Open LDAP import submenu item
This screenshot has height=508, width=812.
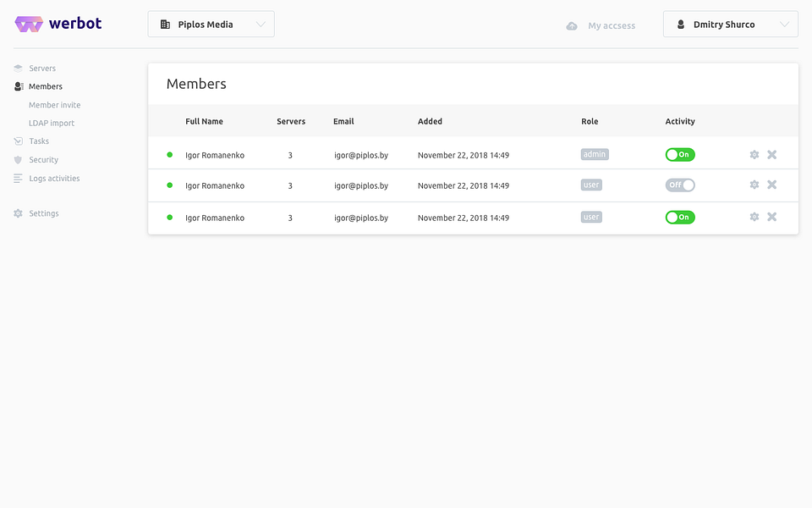tap(52, 123)
